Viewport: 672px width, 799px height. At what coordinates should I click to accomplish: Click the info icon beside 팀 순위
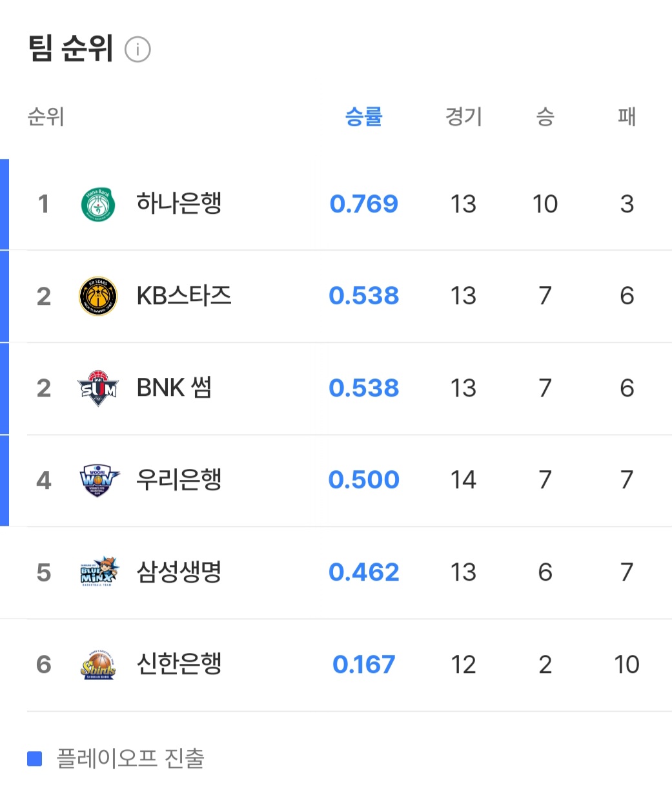[x=137, y=50]
